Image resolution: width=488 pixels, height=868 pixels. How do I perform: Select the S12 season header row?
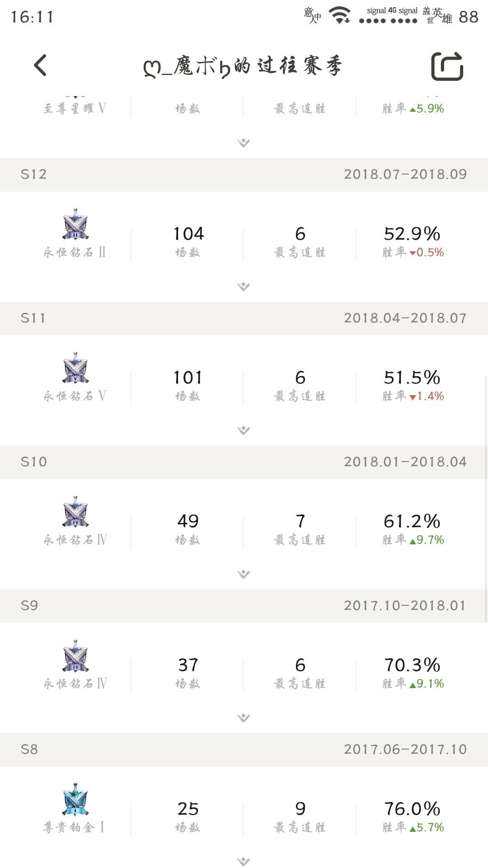[x=244, y=175]
